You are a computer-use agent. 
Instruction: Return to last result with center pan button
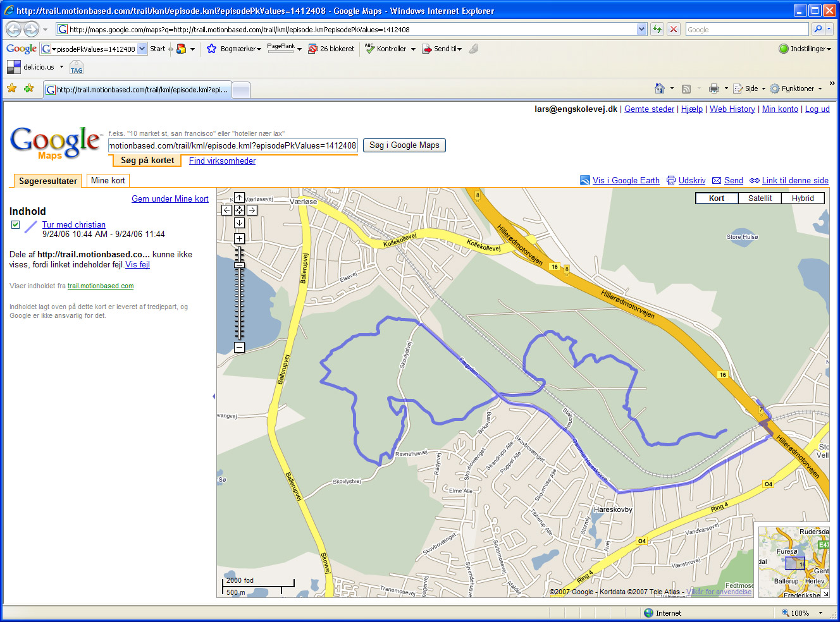point(239,210)
